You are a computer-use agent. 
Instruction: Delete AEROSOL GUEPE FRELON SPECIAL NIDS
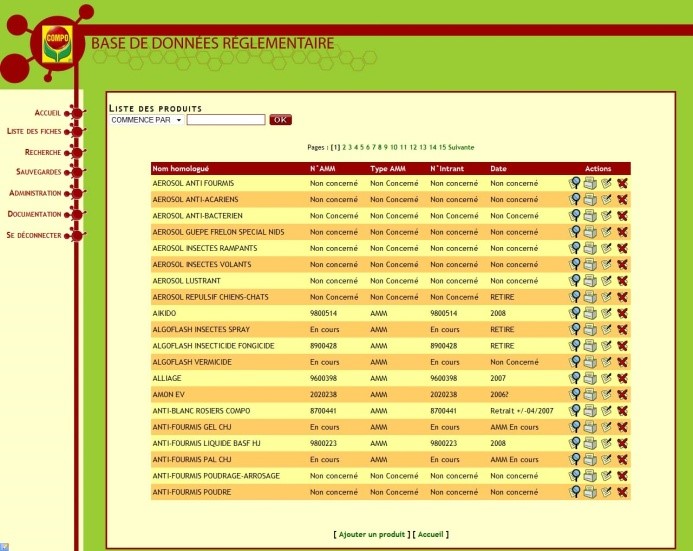(622, 232)
